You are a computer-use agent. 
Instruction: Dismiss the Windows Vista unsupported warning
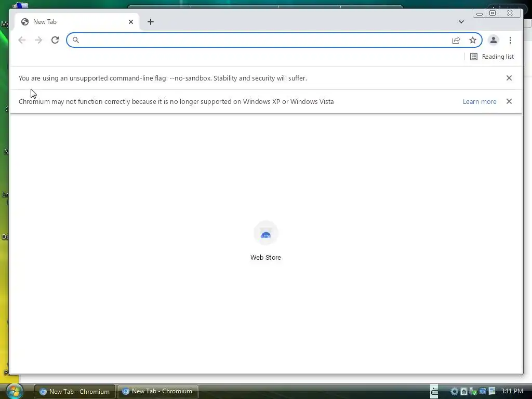pos(509,101)
